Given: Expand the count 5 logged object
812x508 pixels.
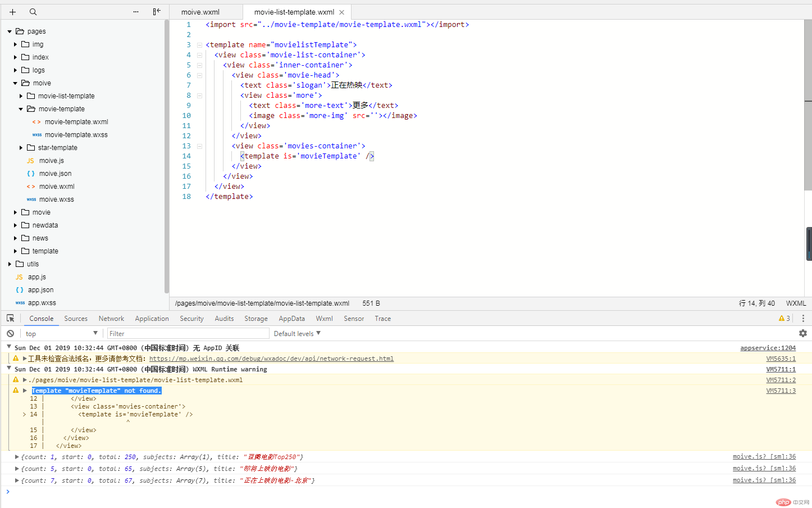Looking at the screenshot, I should (x=17, y=469).
